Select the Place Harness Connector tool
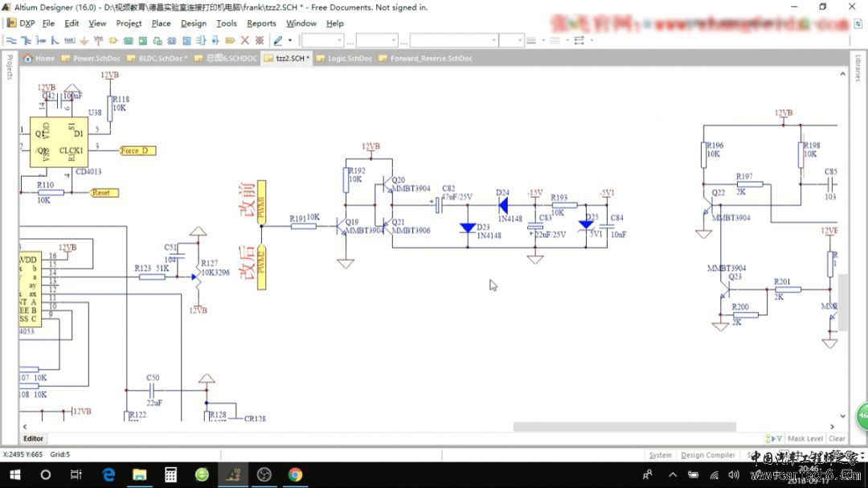 coord(172,40)
